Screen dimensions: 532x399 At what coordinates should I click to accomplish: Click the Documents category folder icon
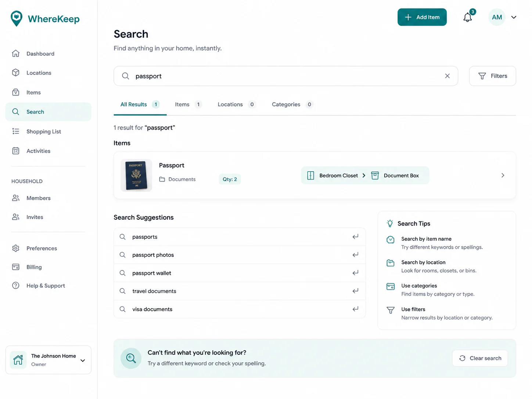162,179
